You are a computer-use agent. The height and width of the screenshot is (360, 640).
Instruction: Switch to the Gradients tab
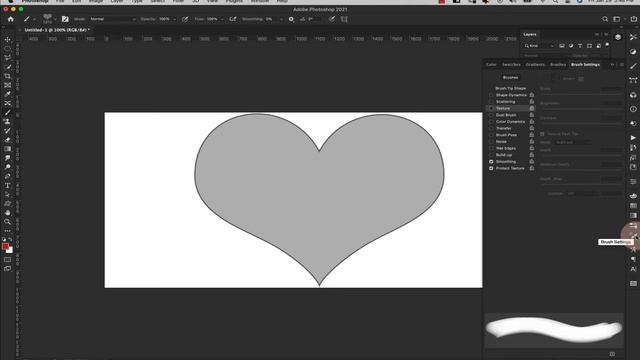[x=535, y=64]
